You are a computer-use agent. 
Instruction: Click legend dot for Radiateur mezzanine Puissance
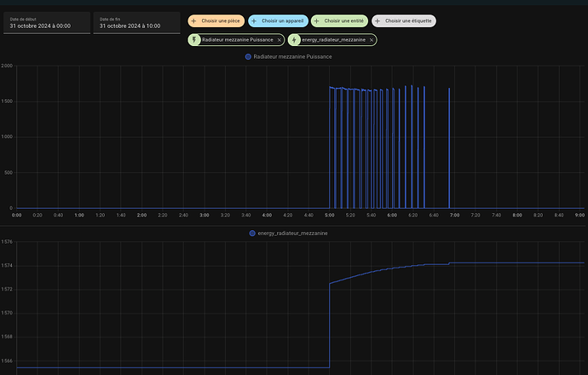pyautogui.click(x=248, y=56)
